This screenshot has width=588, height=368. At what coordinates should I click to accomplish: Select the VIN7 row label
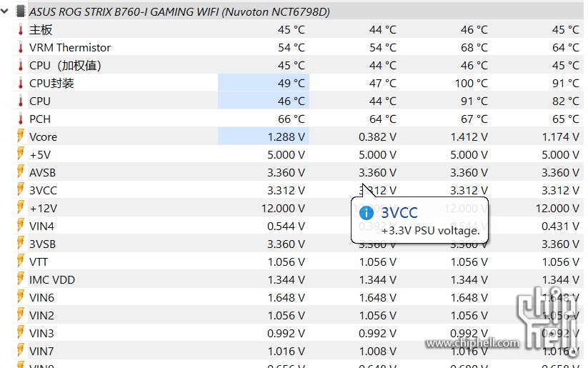click(x=41, y=352)
